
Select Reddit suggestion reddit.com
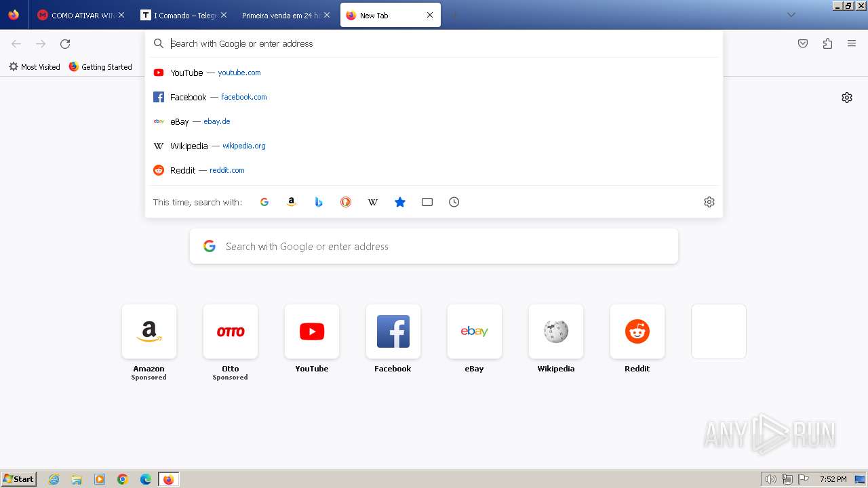point(434,170)
